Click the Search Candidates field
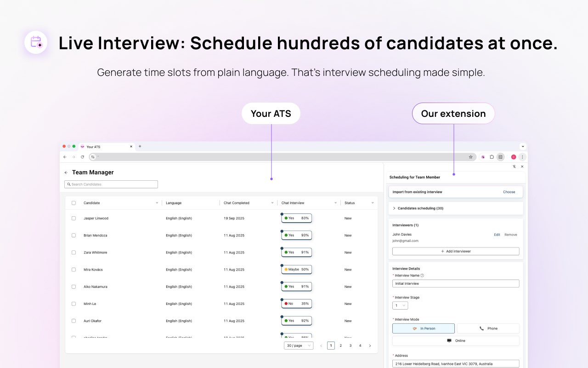The image size is (588, 368). point(111,184)
